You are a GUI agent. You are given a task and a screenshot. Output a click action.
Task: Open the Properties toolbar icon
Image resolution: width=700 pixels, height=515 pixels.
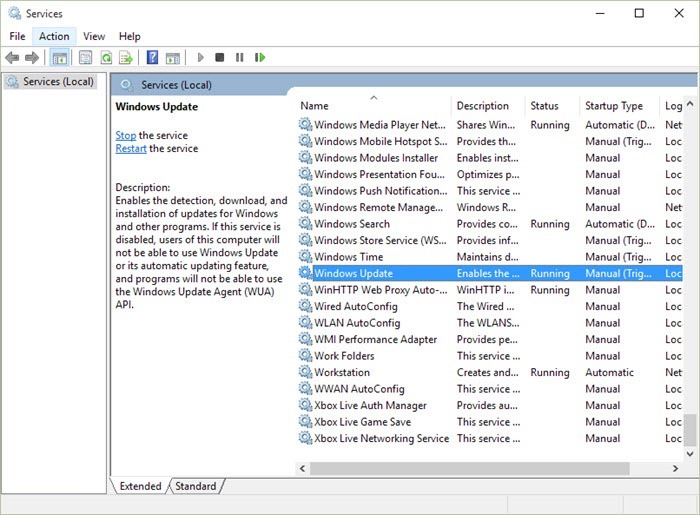click(85, 58)
